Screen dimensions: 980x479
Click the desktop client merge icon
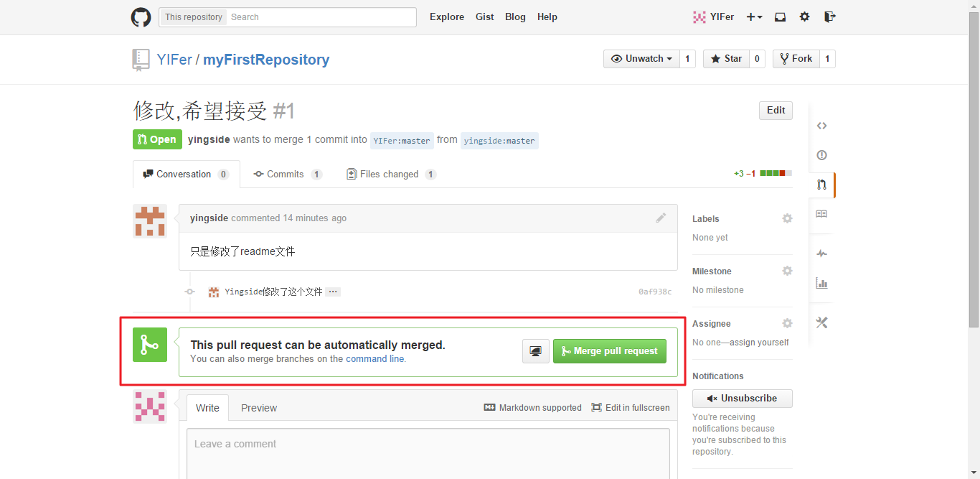pyautogui.click(x=535, y=351)
